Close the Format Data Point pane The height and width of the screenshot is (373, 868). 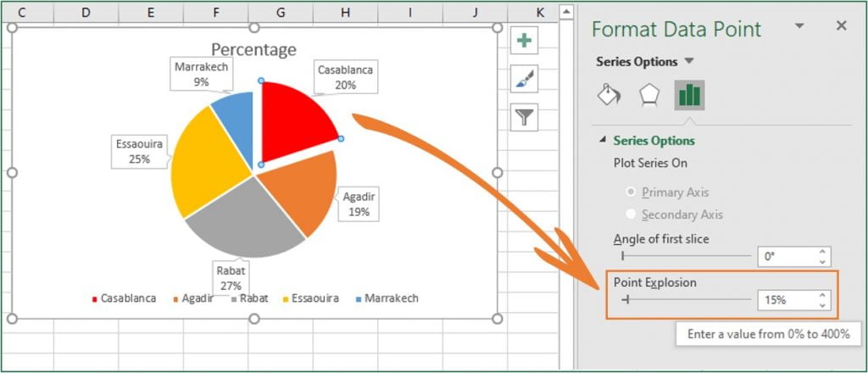coord(842,25)
